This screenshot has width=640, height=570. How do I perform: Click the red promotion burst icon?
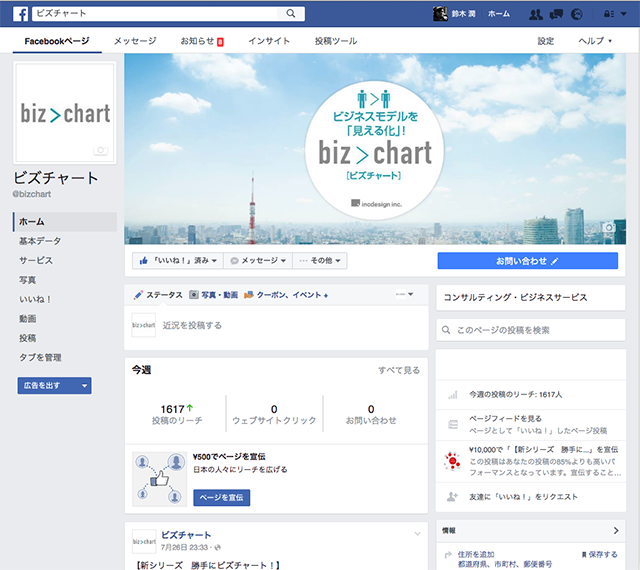(x=453, y=461)
